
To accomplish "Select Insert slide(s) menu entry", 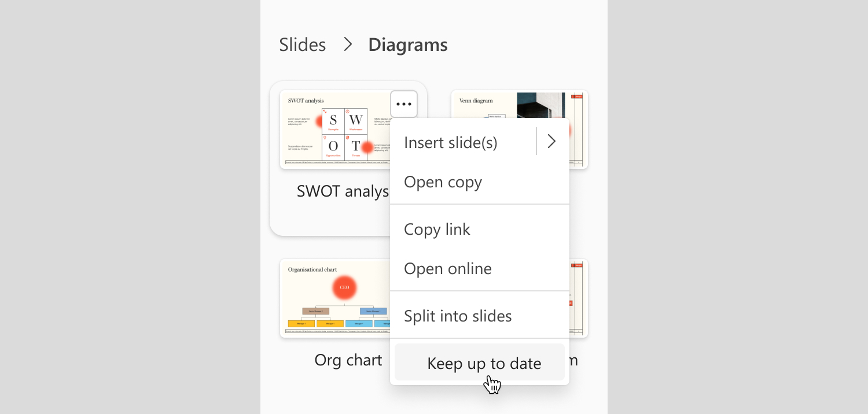I will coord(451,142).
